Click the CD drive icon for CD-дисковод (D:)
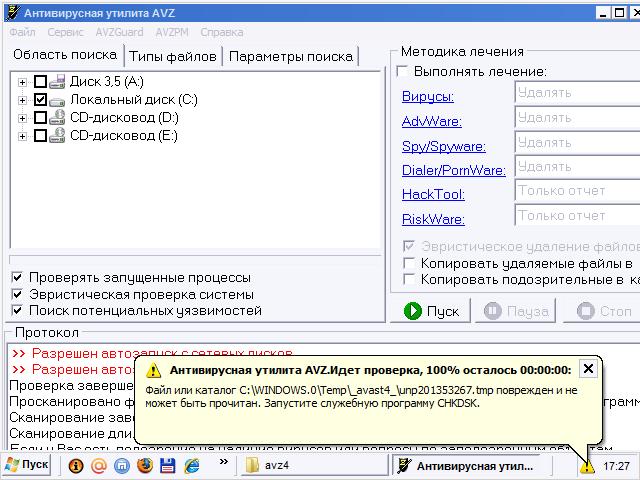This screenshot has width=640, height=480. [57, 118]
